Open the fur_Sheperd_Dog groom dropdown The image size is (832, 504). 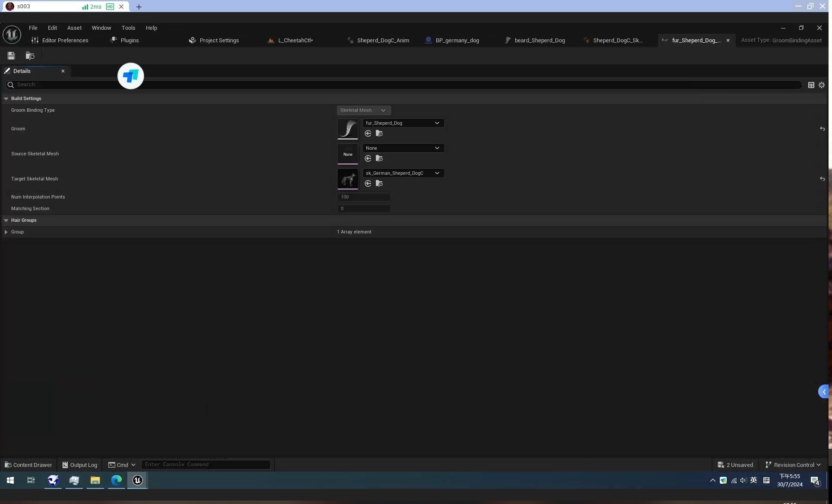pos(403,123)
